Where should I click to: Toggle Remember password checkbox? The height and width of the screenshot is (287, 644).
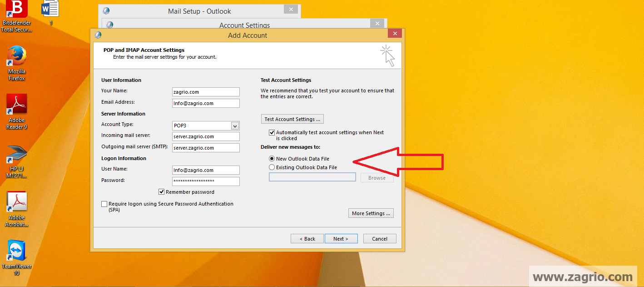(x=162, y=192)
